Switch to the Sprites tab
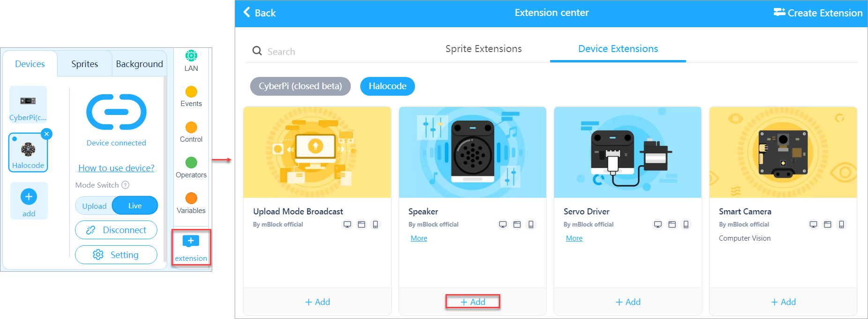Viewport: 868px width, 319px height. tap(85, 64)
